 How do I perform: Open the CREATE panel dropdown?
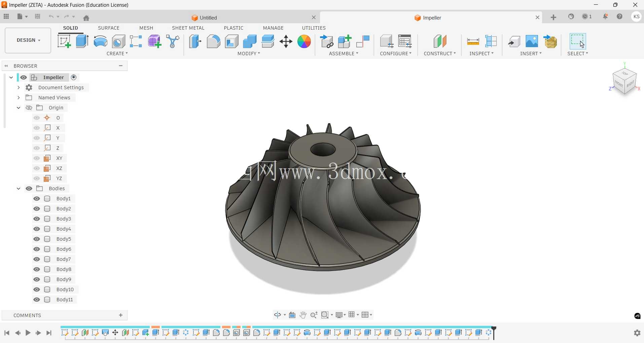[117, 54]
